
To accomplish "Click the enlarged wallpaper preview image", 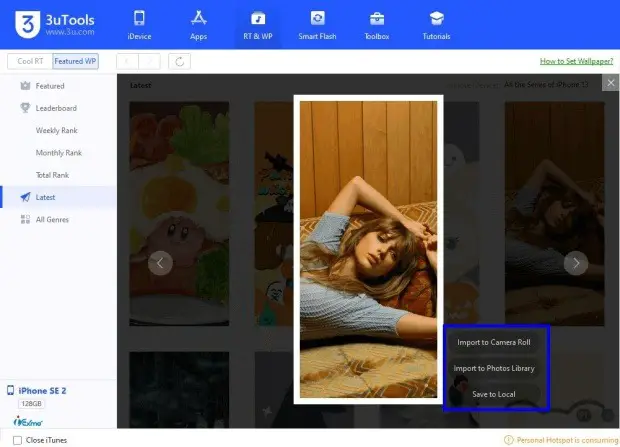I will click(368, 249).
